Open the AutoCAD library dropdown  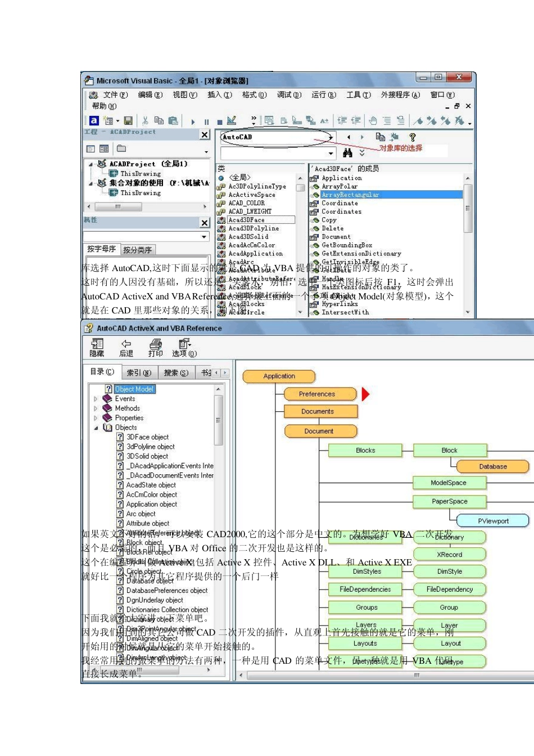click(331, 137)
